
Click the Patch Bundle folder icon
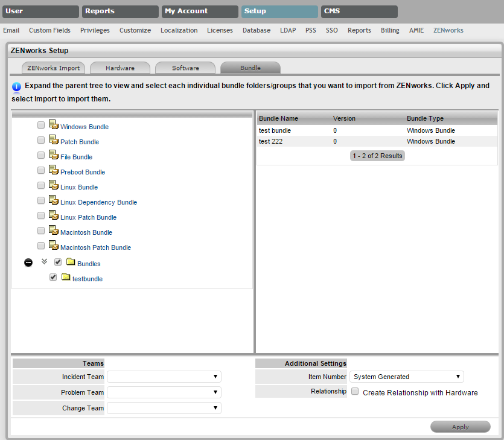[53, 141]
